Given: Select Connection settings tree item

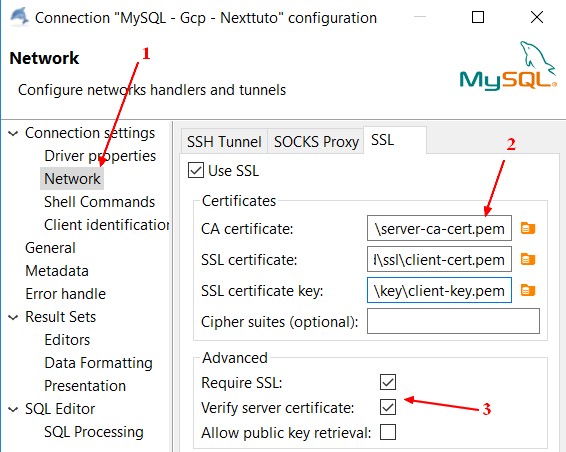Looking at the screenshot, I should (90, 133).
